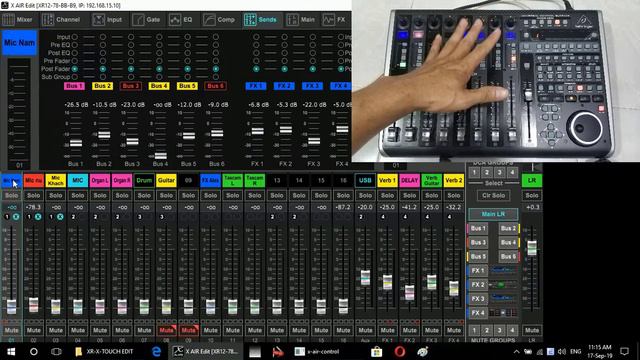Open the Main tab
The height and width of the screenshot is (360, 640).
[301, 20]
